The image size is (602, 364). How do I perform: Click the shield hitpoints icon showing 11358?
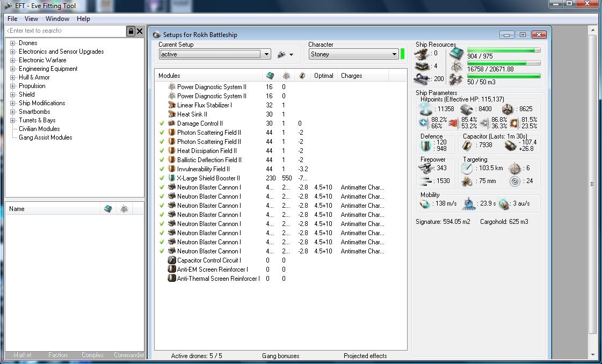[x=426, y=109]
